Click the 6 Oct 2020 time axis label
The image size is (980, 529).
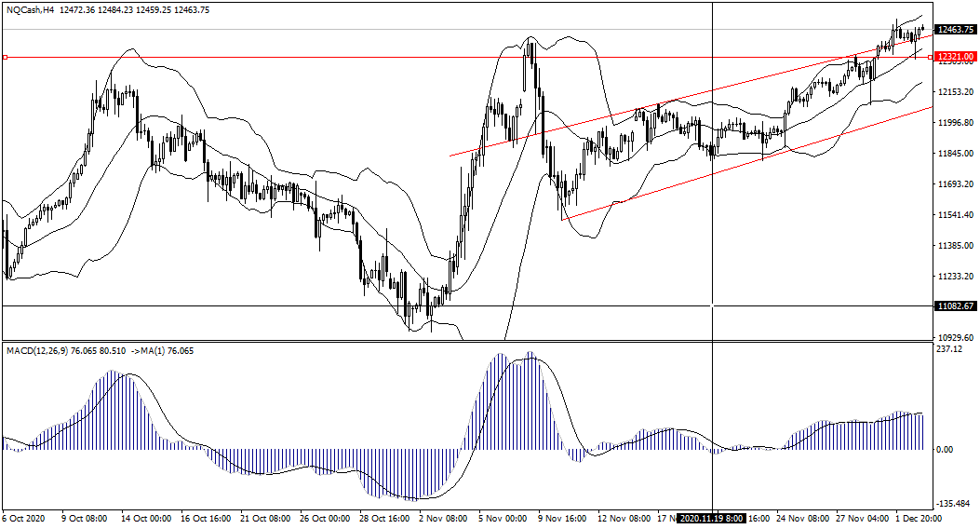(x=24, y=518)
